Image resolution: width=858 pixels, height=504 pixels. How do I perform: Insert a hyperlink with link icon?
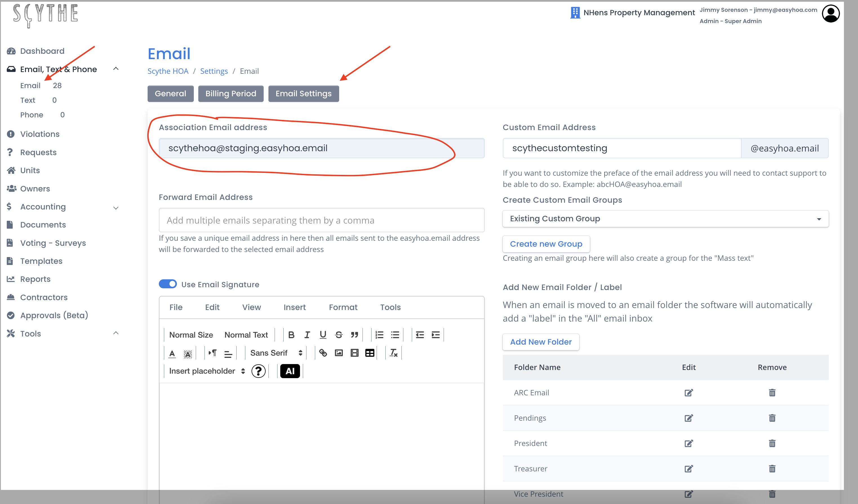coord(323,353)
